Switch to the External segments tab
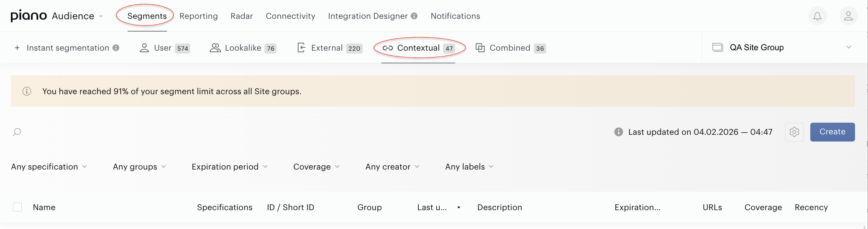 pyautogui.click(x=330, y=48)
